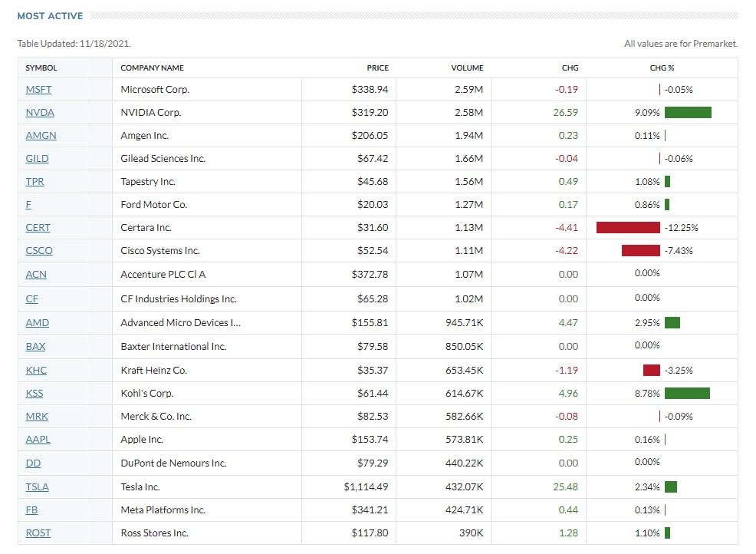
Task: Click the VOLUME column header
Action: (x=467, y=68)
